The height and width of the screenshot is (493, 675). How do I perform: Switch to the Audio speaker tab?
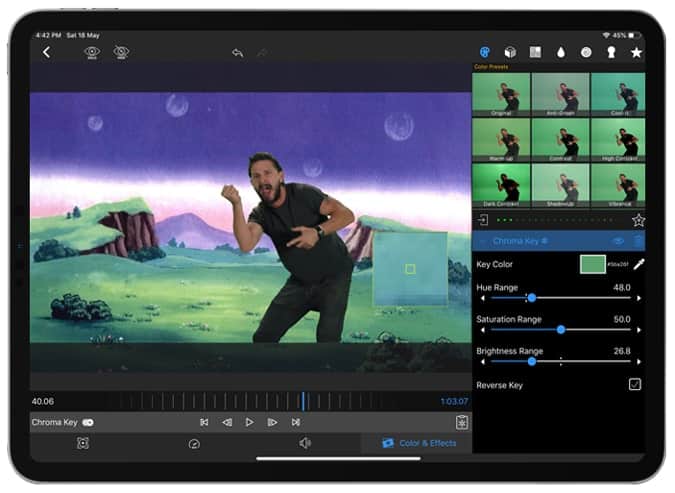tap(305, 443)
